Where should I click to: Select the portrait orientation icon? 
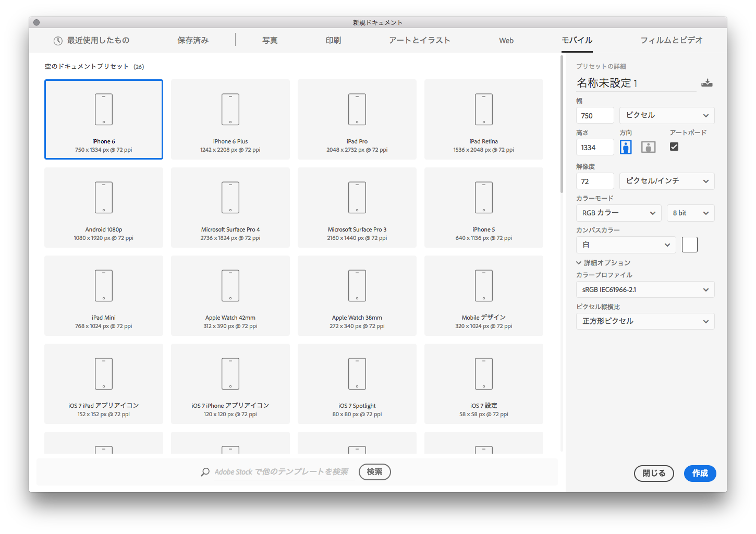(x=625, y=147)
